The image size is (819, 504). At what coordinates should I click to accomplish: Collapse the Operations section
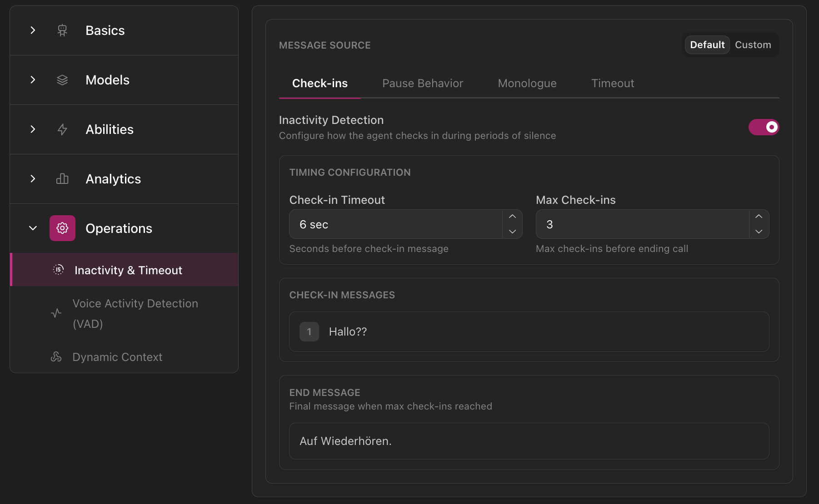pyautogui.click(x=32, y=228)
